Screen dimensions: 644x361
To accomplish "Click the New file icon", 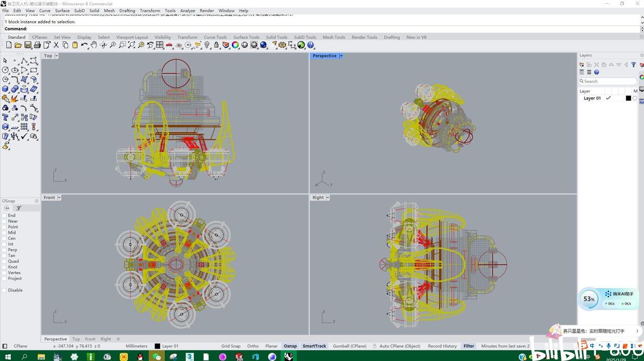I will click(9, 45).
